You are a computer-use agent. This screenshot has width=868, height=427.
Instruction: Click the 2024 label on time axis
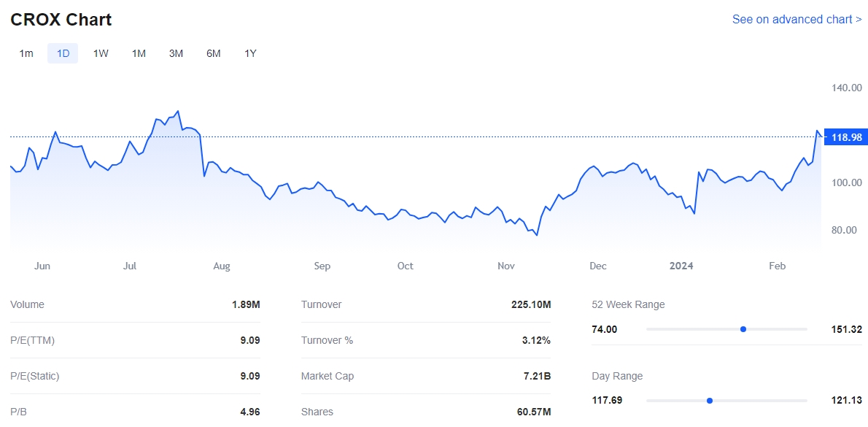point(681,266)
